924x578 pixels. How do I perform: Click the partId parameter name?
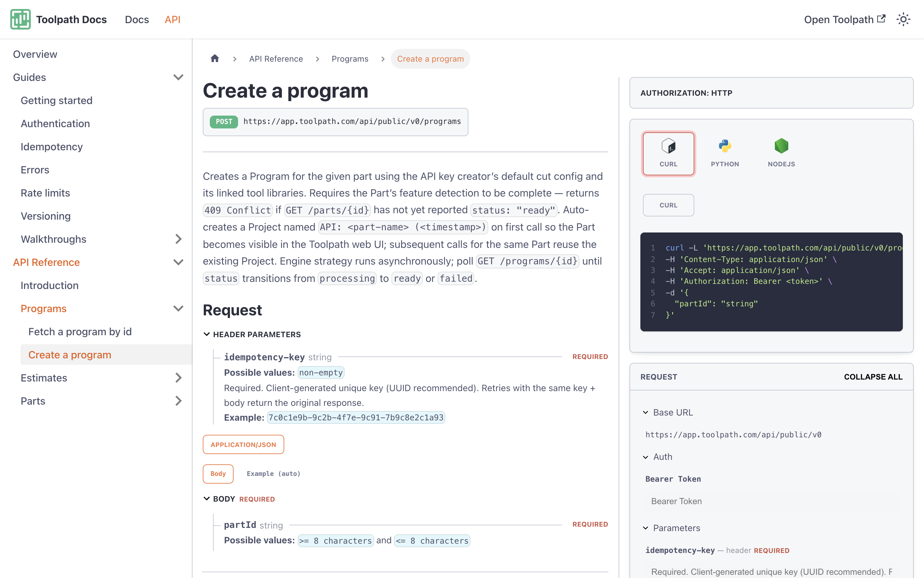tap(240, 525)
